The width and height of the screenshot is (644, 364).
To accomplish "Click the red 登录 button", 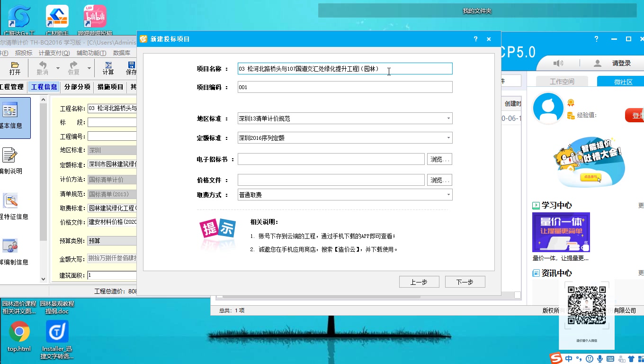I will coord(635,115).
